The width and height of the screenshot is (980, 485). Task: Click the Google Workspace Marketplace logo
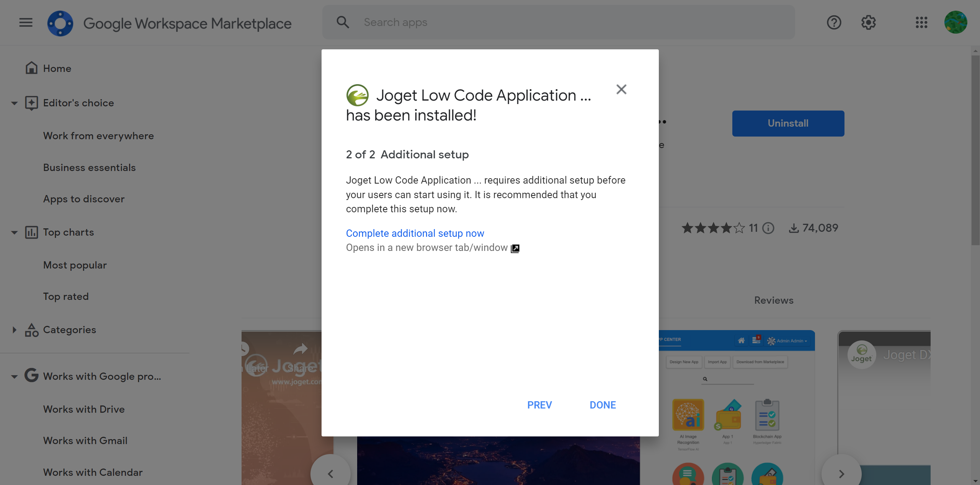pos(60,23)
